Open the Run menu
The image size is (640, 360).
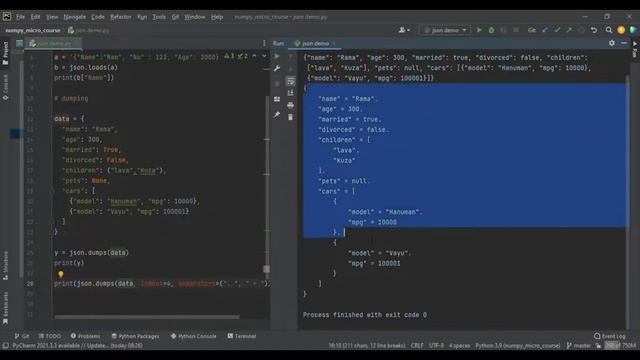point(142,17)
